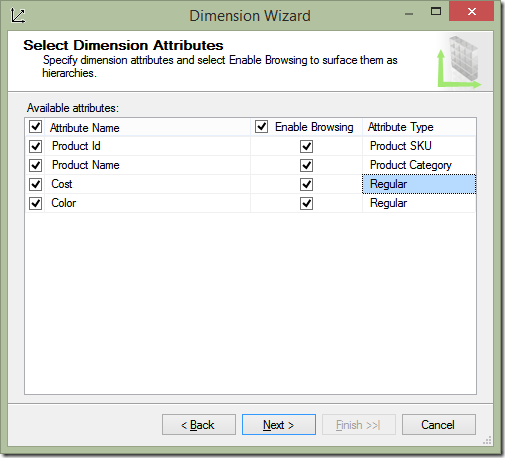Disable browsing for Product Id
505x458 pixels.
pyautogui.click(x=306, y=146)
